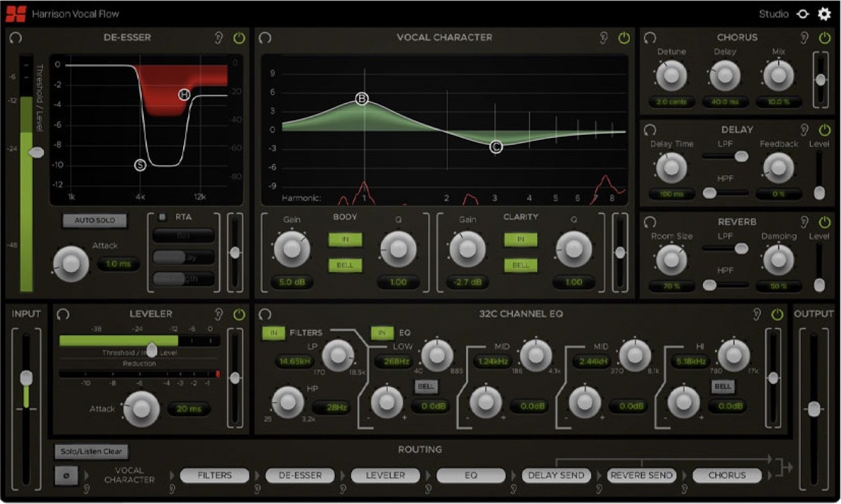The height and width of the screenshot is (504, 841).
Task: Open settings with the gear icon
Action: click(824, 14)
